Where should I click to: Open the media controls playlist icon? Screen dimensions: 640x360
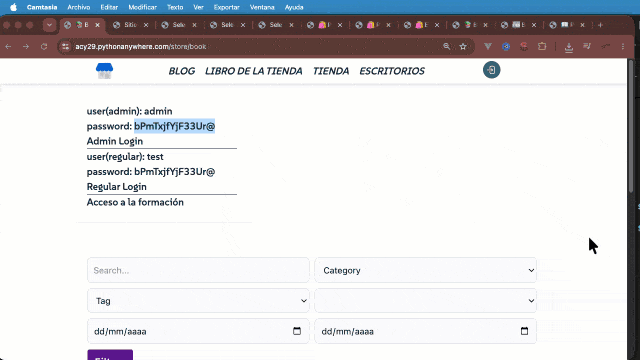tap(587, 47)
